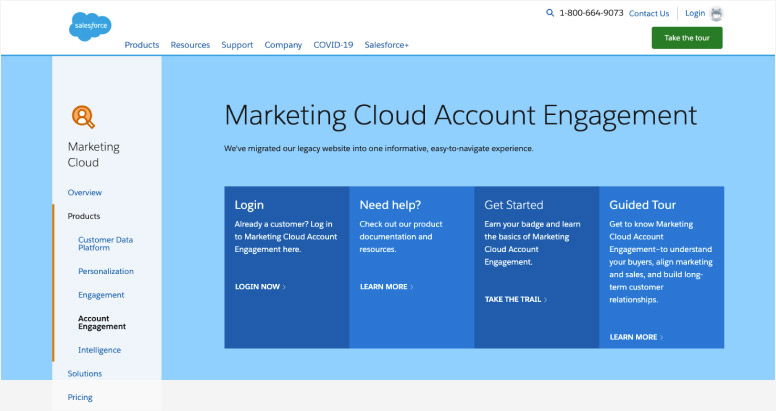Open the Support menu
This screenshot has height=411, width=776.
237,45
